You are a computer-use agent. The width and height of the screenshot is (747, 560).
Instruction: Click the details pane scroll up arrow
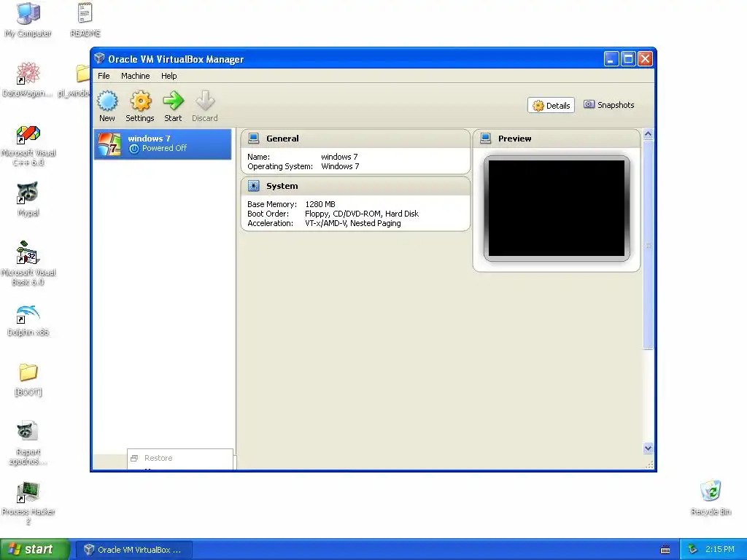point(648,134)
